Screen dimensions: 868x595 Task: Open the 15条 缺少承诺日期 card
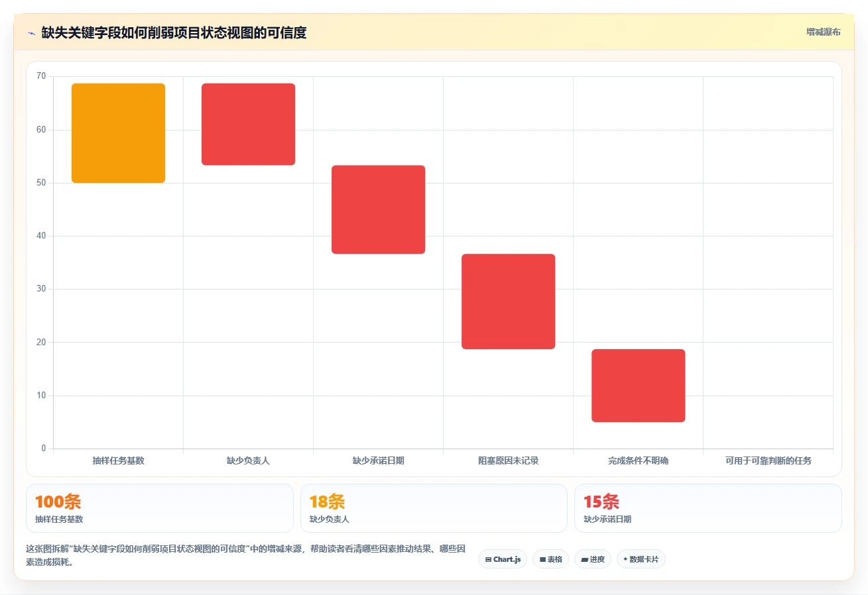click(708, 508)
